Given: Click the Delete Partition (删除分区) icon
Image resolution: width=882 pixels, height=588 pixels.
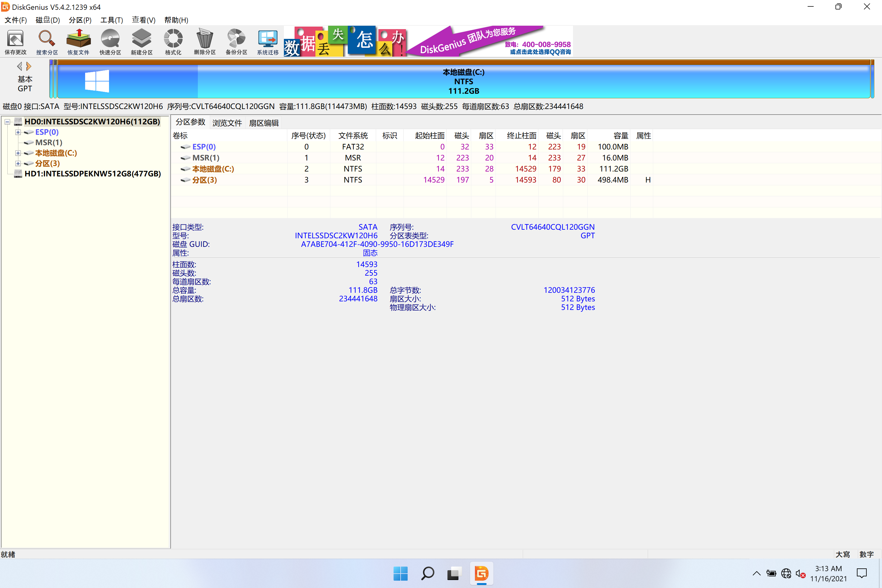Looking at the screenshot, I should point(205,42).
